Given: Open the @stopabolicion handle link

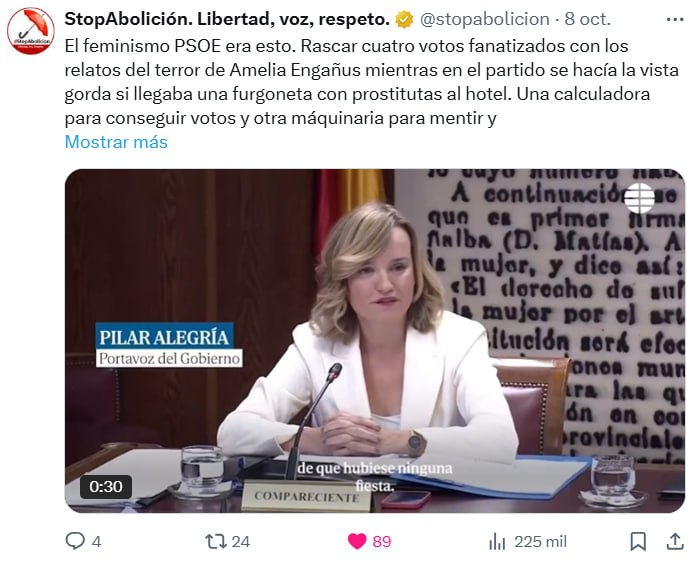Looking at the screenshot, I should (x=484, y=19).
